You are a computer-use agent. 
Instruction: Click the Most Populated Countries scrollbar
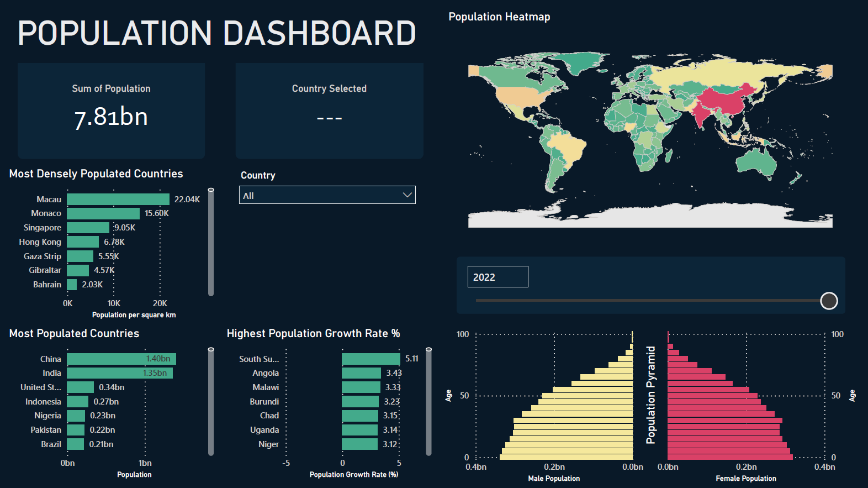pos(211,402)
